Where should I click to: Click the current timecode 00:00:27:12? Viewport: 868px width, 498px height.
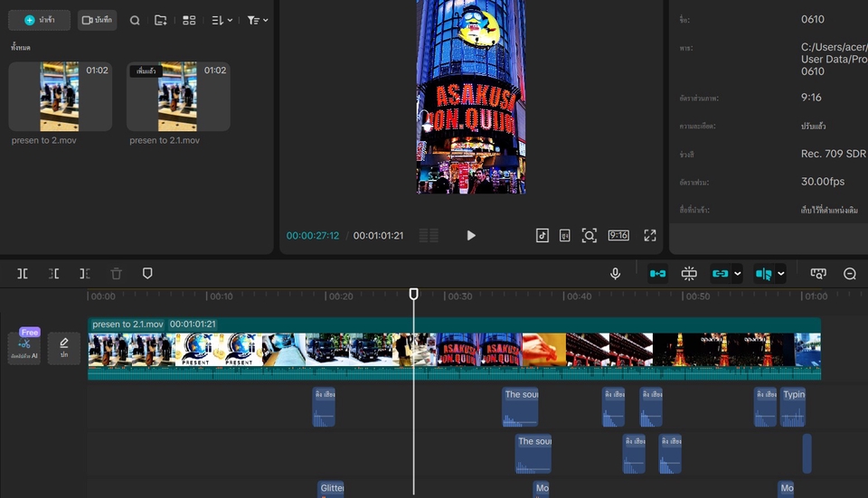point(313,236)
